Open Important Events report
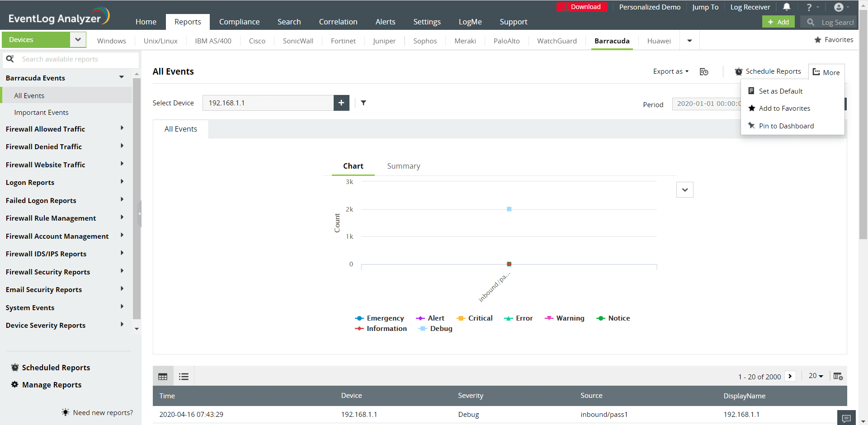The width and height of the screenshot is (868, 425). [41, 112]
